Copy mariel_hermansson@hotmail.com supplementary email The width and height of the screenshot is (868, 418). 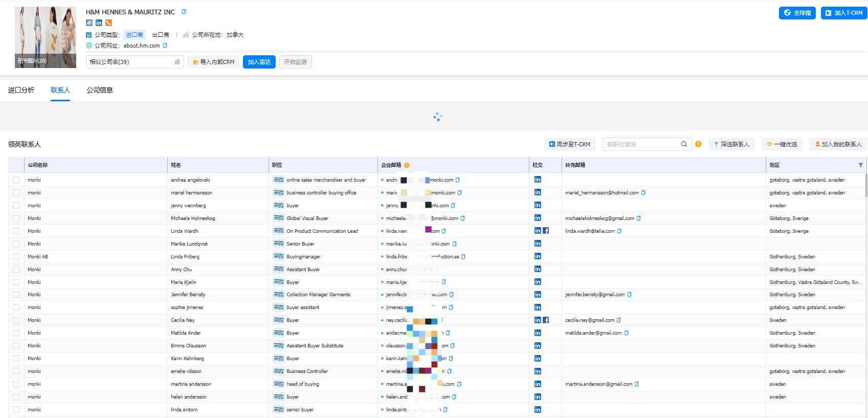point(643,193)
